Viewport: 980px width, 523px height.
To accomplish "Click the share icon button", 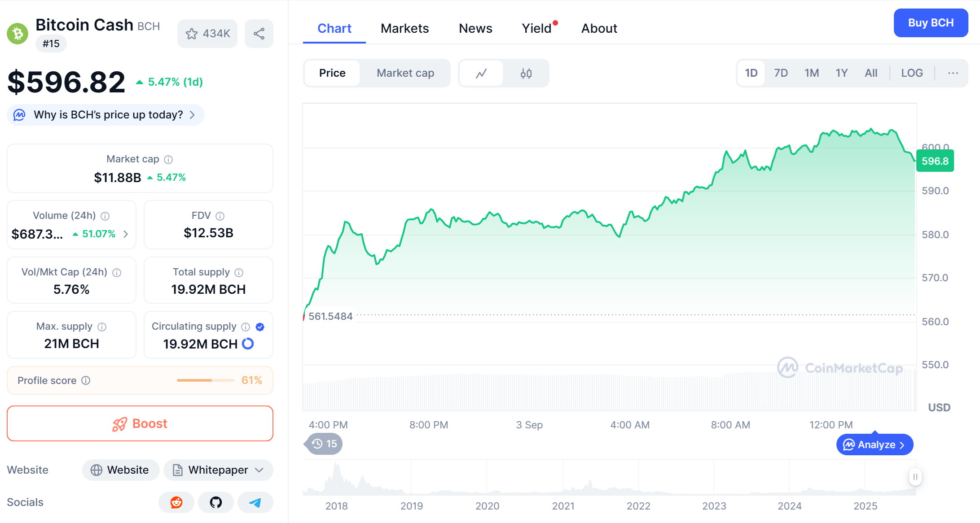I will [x=259, y=34].
